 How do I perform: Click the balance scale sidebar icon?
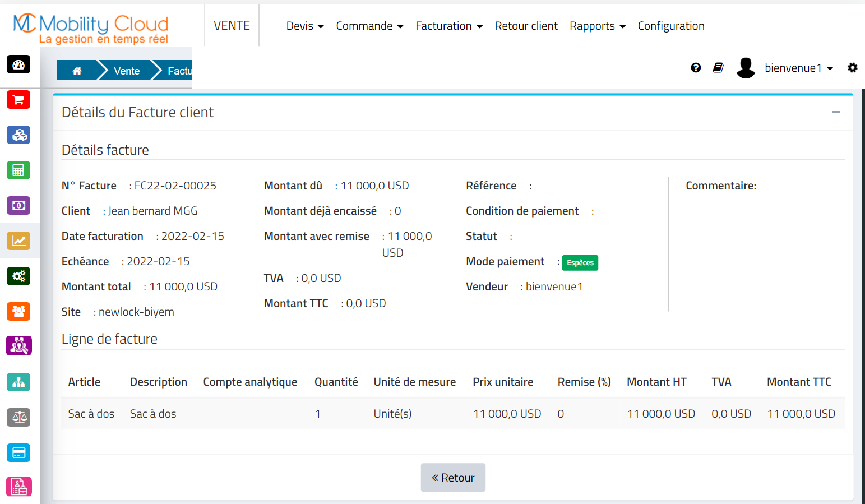pos(18,418)
